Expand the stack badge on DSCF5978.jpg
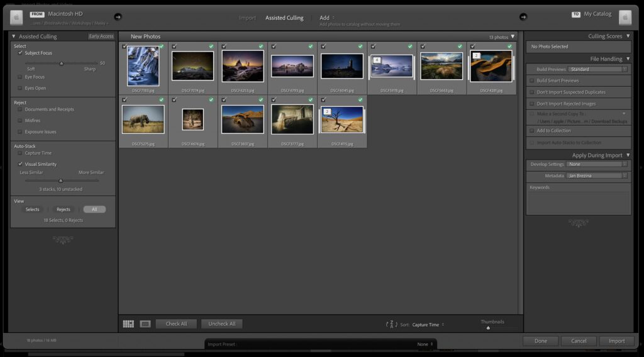Viewport: 644px width, 357px height. pos(377,60)
